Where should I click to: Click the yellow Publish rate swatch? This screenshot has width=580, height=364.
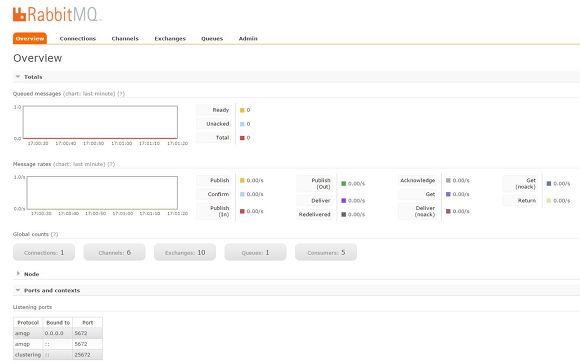point(242,181)
